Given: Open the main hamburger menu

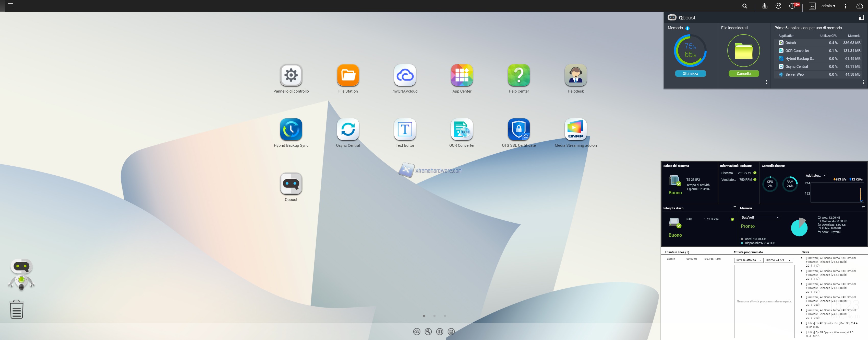Looking at the screenshot, I should [10, 5].
